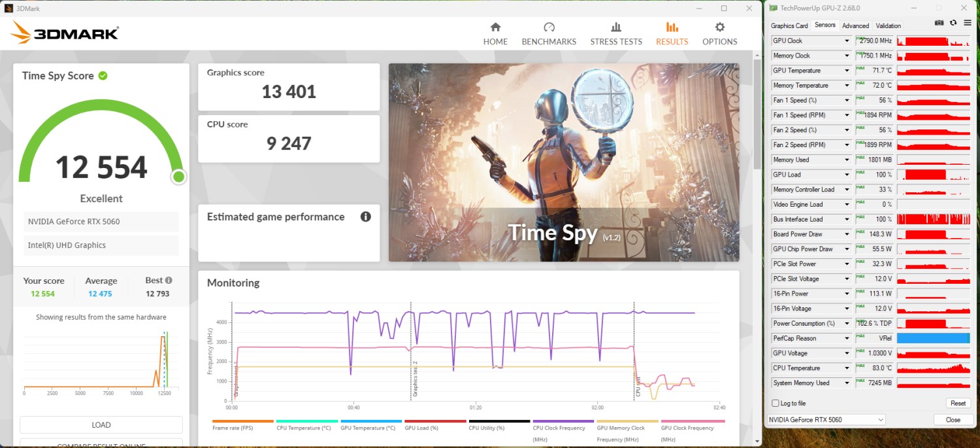Click the GPU Clock red sensor graph
Viewport: 980px width, 448px height.
(x=934, y=41)
